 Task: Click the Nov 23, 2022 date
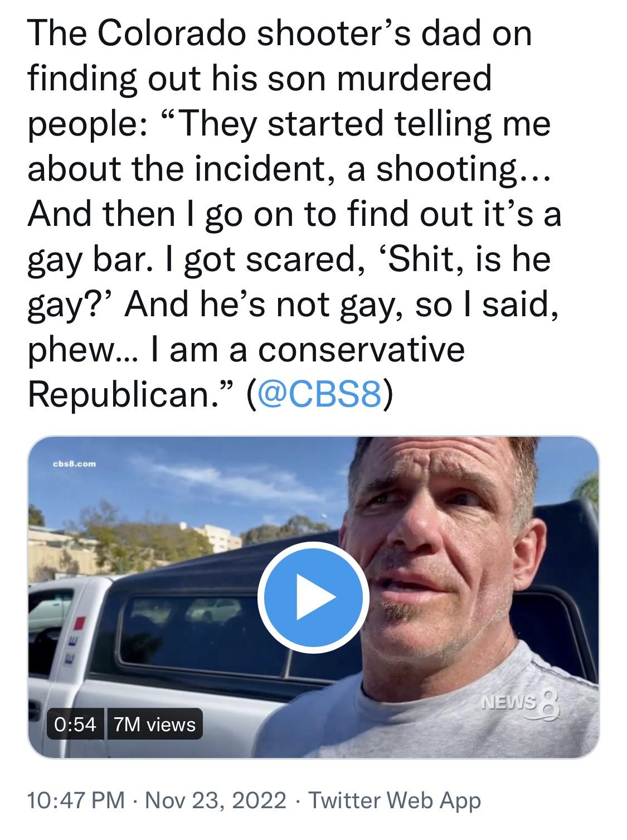(x=215, y=801)
